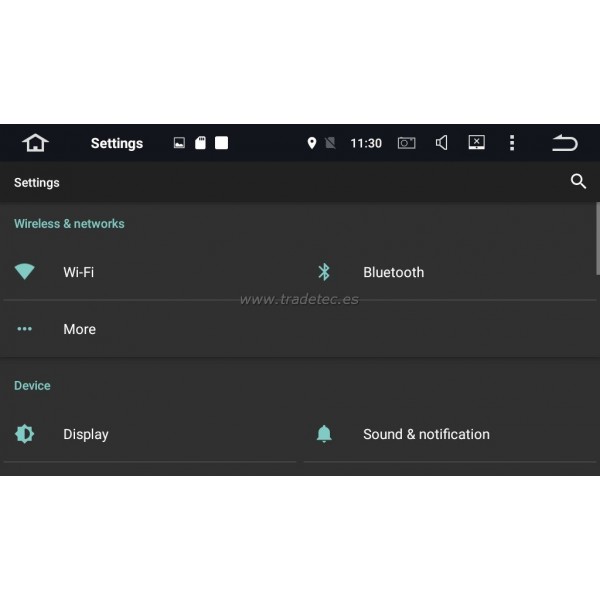This screenshot has height=600, width=600.
Task: Open Display settings
Action: (x=85, y=434)
